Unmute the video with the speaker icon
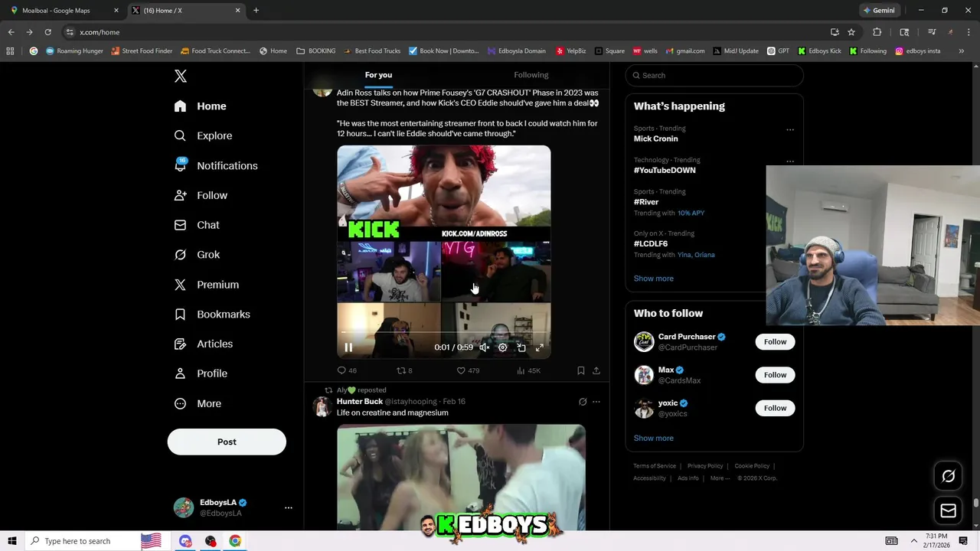980x551 pixels. [x=485, y=347]
